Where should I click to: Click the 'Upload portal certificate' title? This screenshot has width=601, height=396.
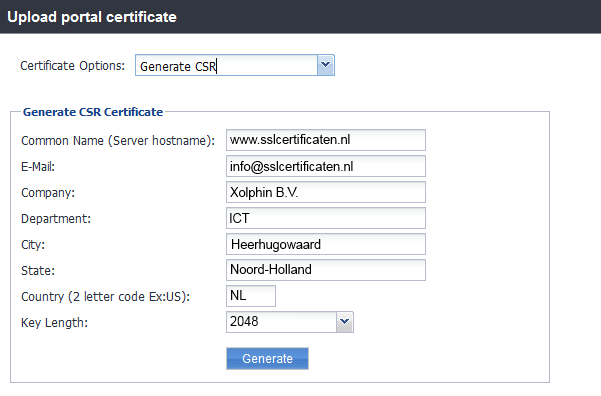pos(92,17)
